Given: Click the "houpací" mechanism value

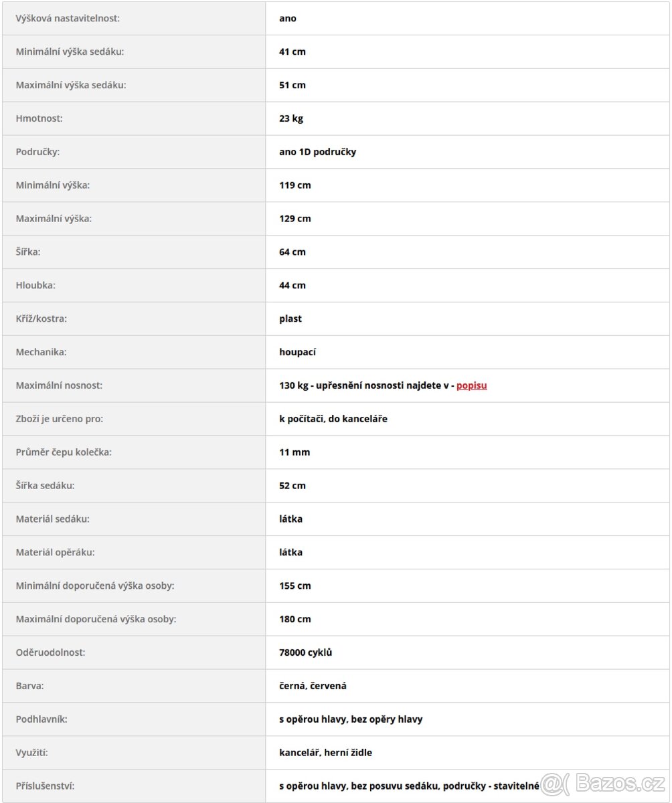Looking at the screenshot, I should 297,352.
